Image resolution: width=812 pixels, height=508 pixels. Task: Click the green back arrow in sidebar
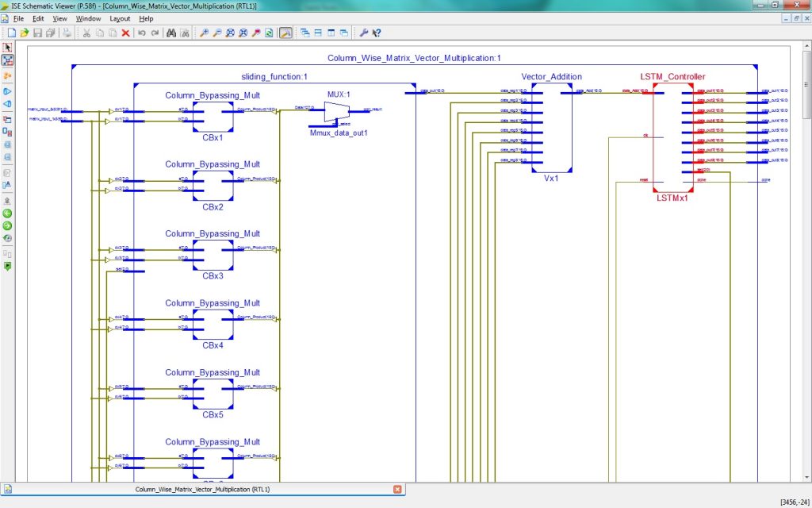pyautogui.click(x=8, y=214)
